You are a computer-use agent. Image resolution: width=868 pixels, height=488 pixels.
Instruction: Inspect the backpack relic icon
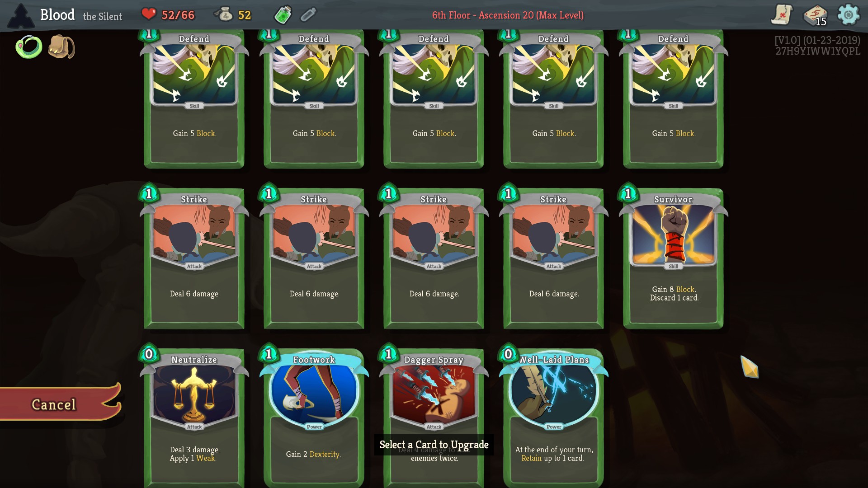point(61,47)
